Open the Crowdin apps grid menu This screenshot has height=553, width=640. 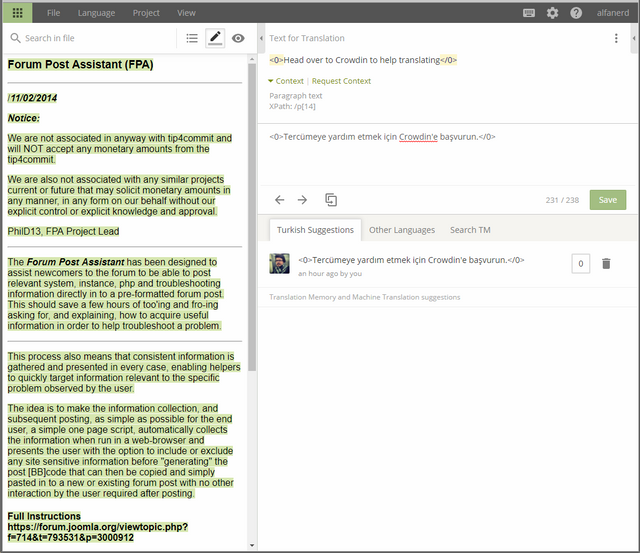pyautogui.click(x=18, y=13)
